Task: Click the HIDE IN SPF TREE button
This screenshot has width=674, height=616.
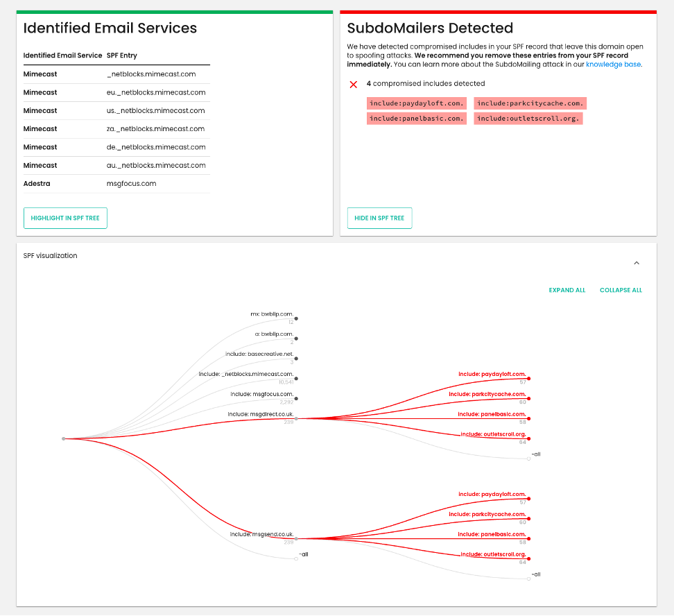Action: click(379, 218)
